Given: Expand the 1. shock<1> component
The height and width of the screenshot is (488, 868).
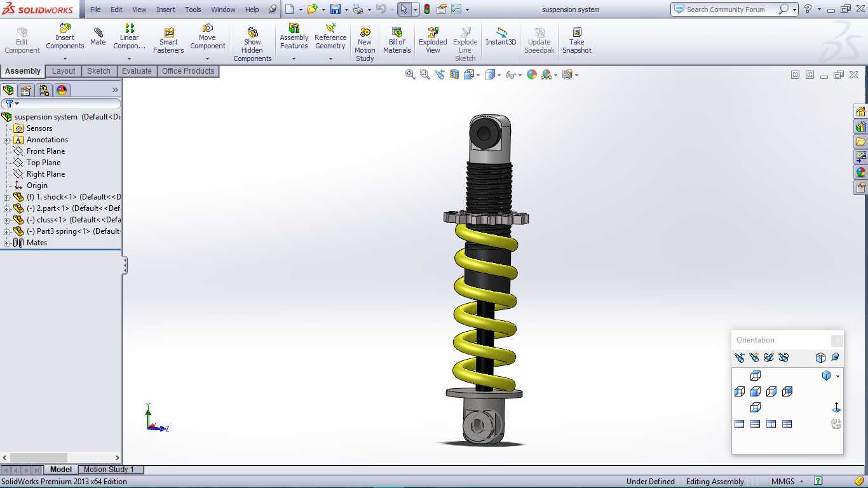Looking at the screenshot, I should pyautogui.click(x=7, y=198).
